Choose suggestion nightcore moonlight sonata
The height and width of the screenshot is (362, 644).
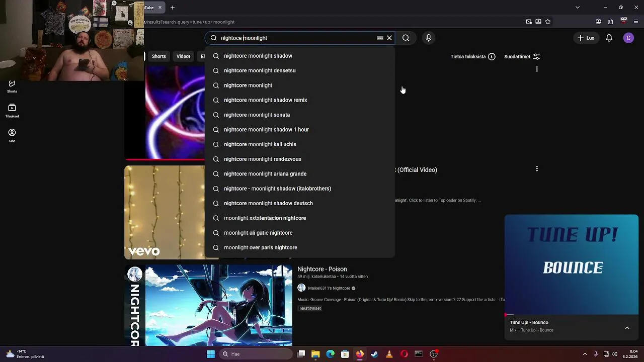tap(300, 115)
